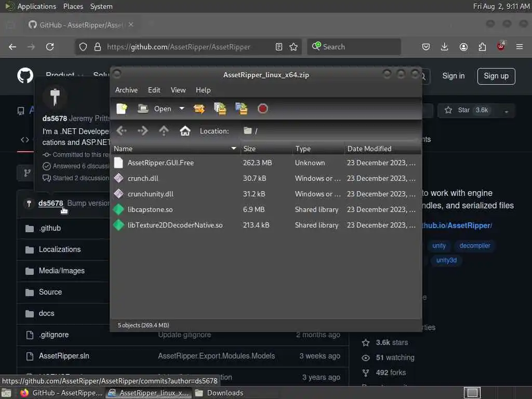Click the libcapstone.so green library icon
This screenshot has height=399, width=532.
coord(118,209)
